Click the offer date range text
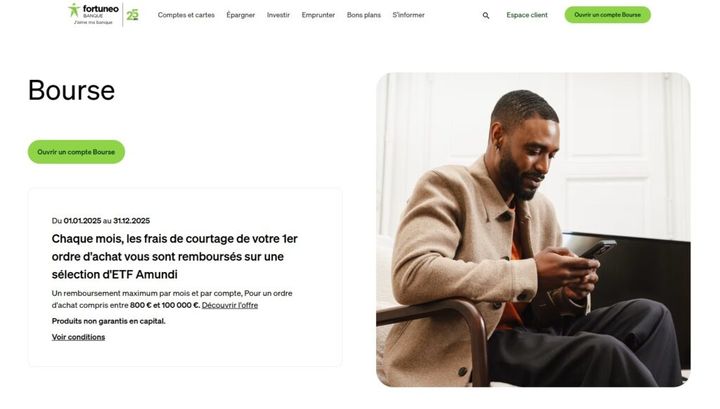This screenshot has width=720, height=409. 101,220
